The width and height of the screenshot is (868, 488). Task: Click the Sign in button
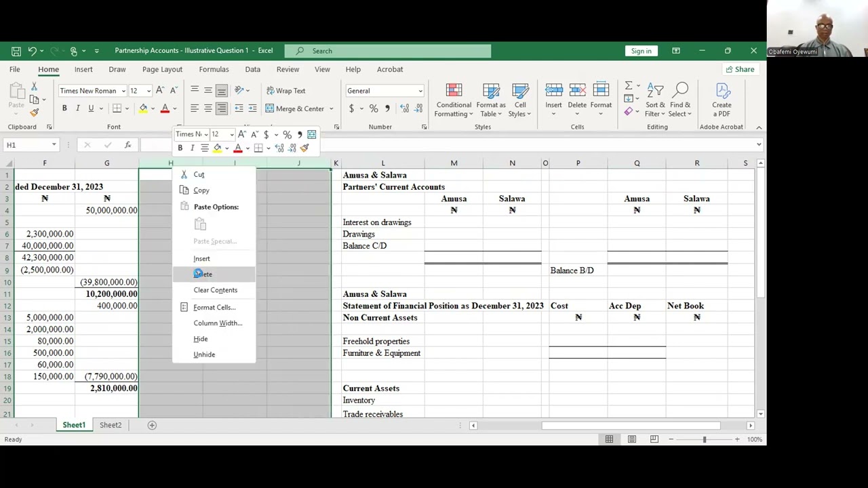coord(641,51)
